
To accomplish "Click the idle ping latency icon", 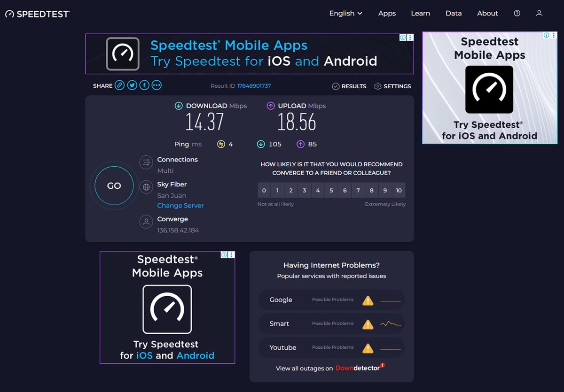I will 221,144.
